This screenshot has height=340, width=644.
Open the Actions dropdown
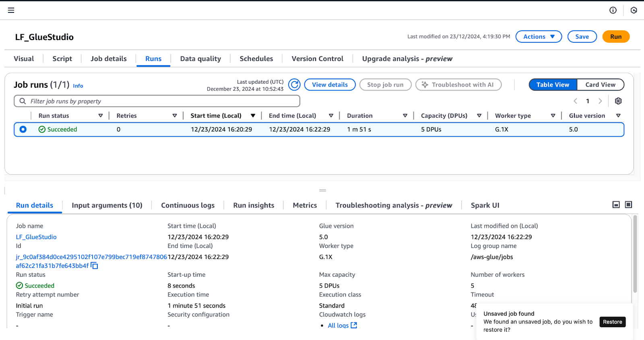click(x=539, y=37)
